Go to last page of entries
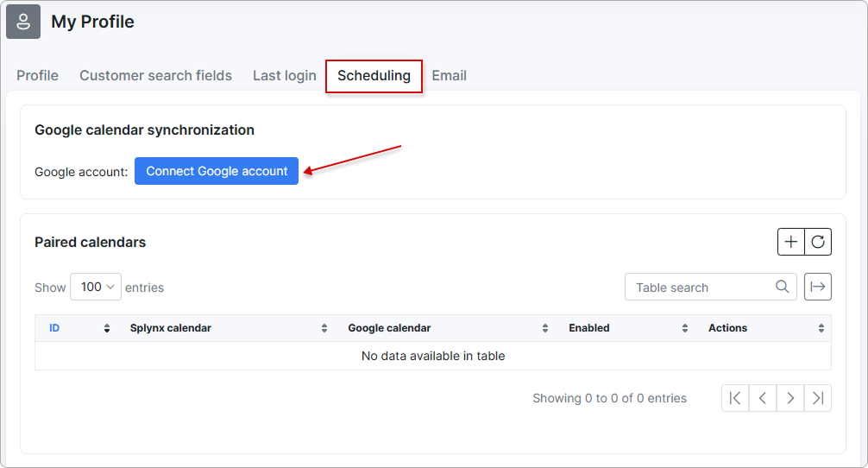 coord(818,398)
